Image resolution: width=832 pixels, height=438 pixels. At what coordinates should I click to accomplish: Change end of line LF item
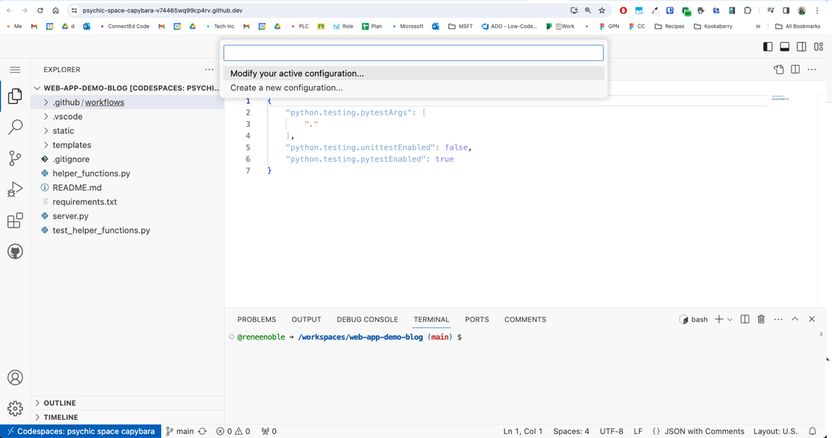[x=638, y=431]
